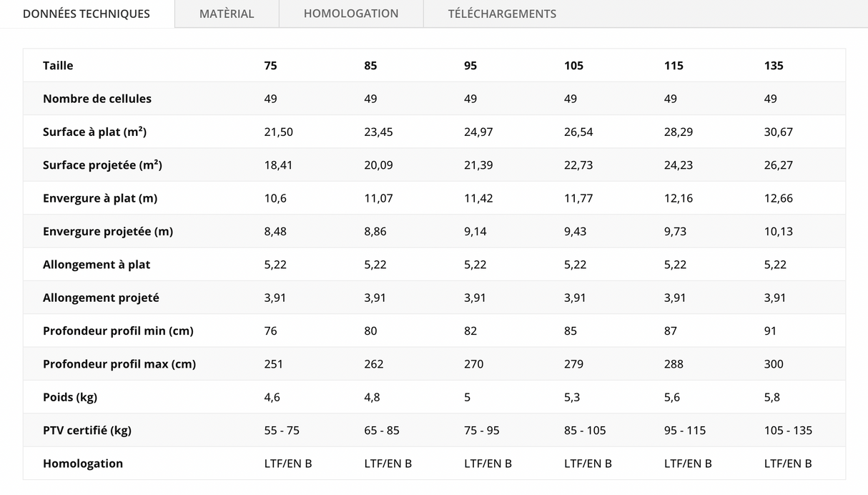Select the TÉLÉCHARGEMENTS tab
The width and height of the screenshot is (868, 495).
[x=502, y=14]
